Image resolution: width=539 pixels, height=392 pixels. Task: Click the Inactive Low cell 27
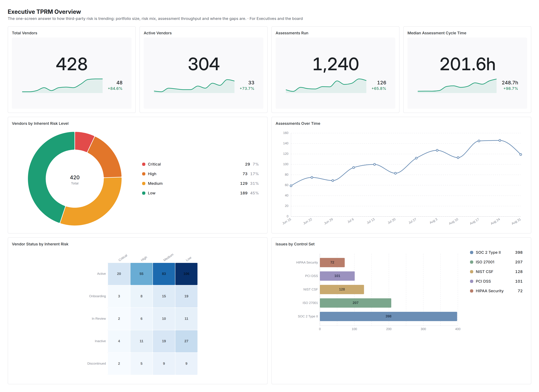click(x=186, y=341)
